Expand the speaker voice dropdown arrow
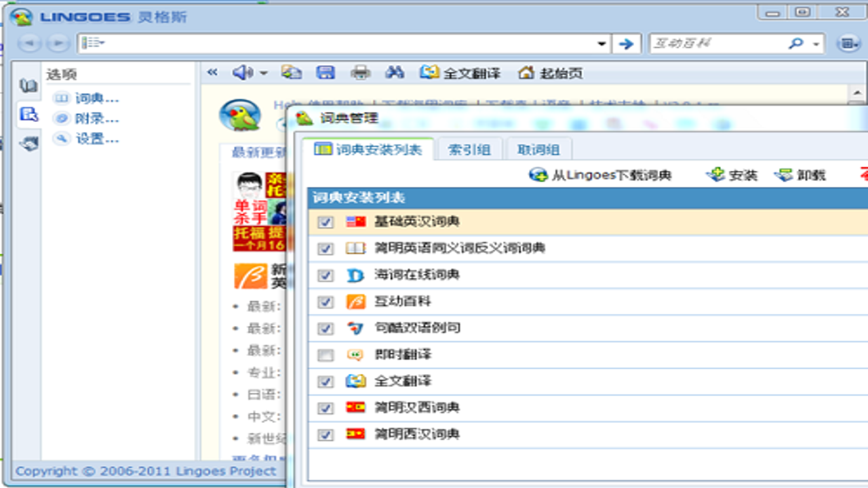 [x=263, y=73]
